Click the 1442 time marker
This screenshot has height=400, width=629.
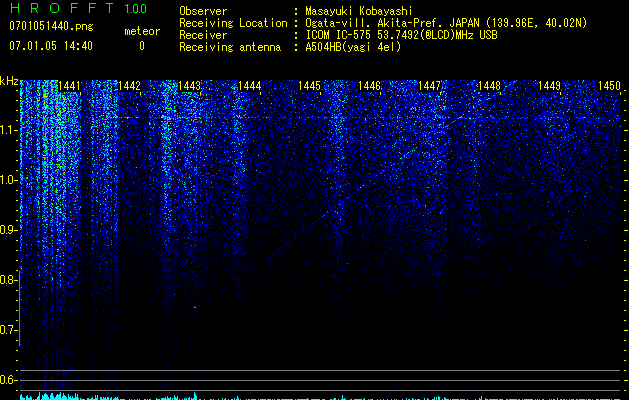130,86
